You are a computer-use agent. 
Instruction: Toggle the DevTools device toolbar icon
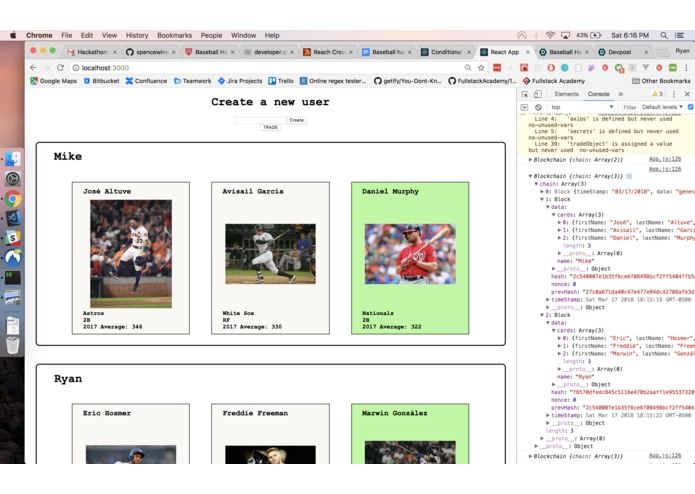click(538, 94)
